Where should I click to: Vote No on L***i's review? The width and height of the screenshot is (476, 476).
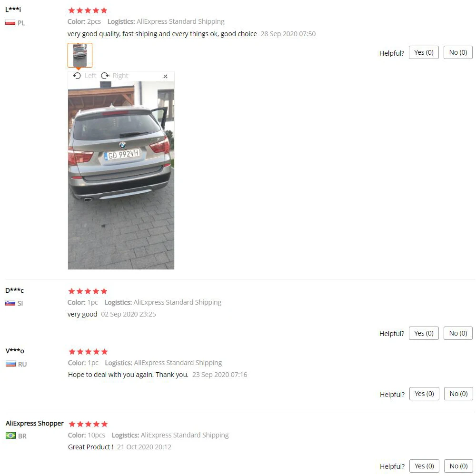pos(458,52)
